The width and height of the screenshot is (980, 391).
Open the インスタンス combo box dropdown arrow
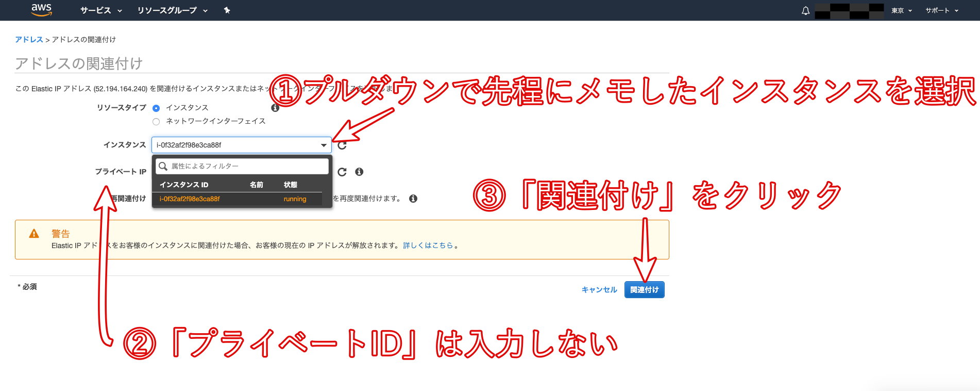click(324, 145)
